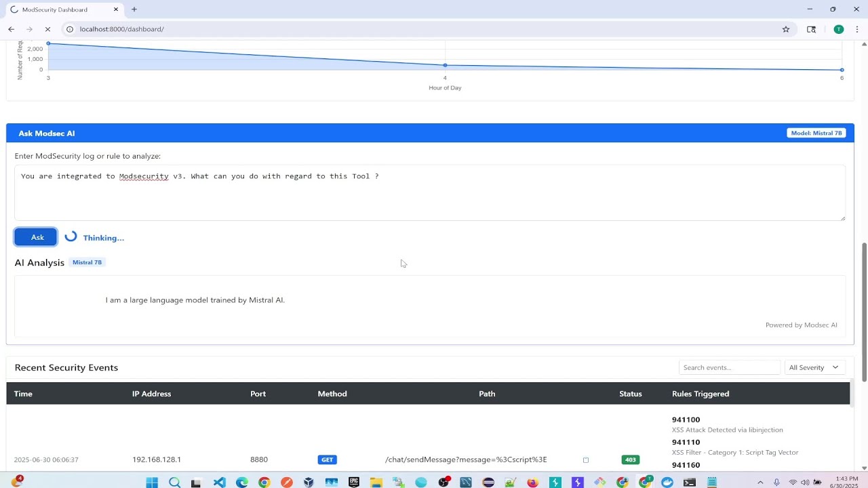Click rule ID 941100
This screenshot has height=488, width=868.
click(x=686, y=420)
